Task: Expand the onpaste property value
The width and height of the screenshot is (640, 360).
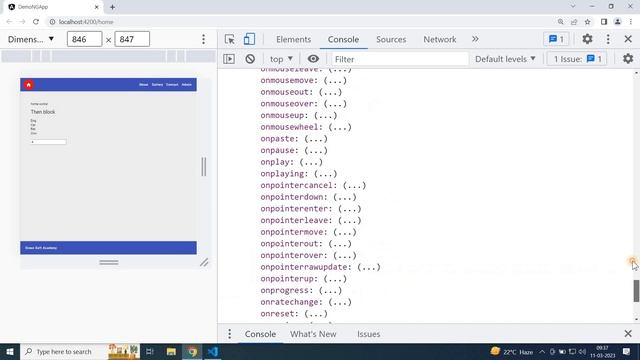Action: (316, 139)
